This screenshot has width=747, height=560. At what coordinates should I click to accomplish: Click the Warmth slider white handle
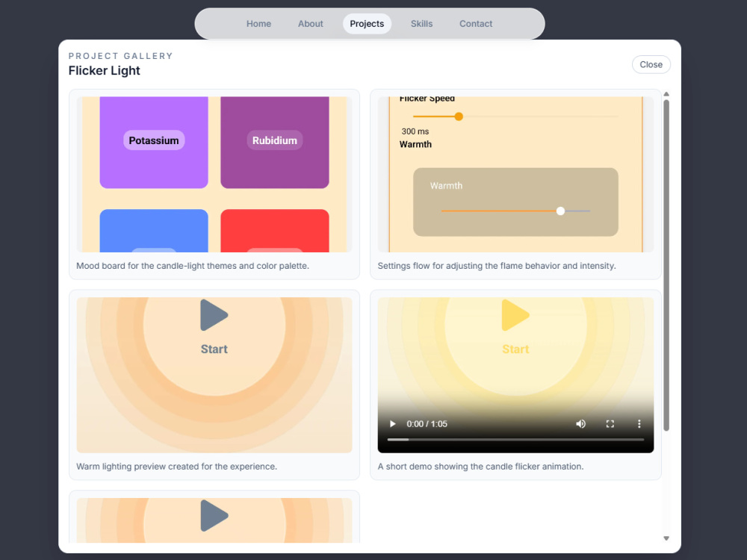[x=561, y=211]
